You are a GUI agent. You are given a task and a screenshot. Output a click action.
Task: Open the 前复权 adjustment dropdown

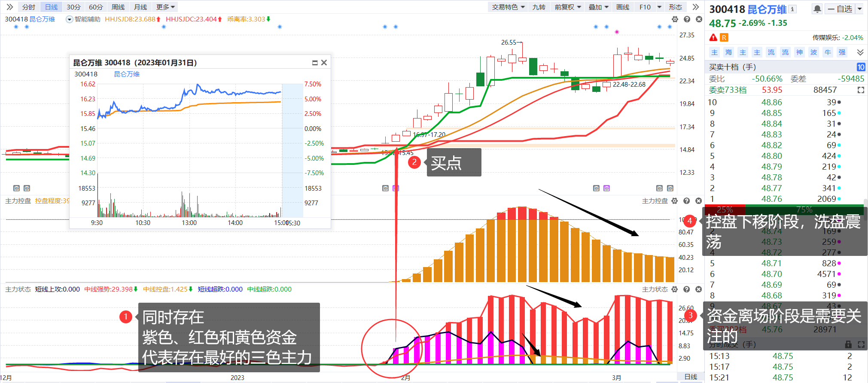click(x=568, y=7)
